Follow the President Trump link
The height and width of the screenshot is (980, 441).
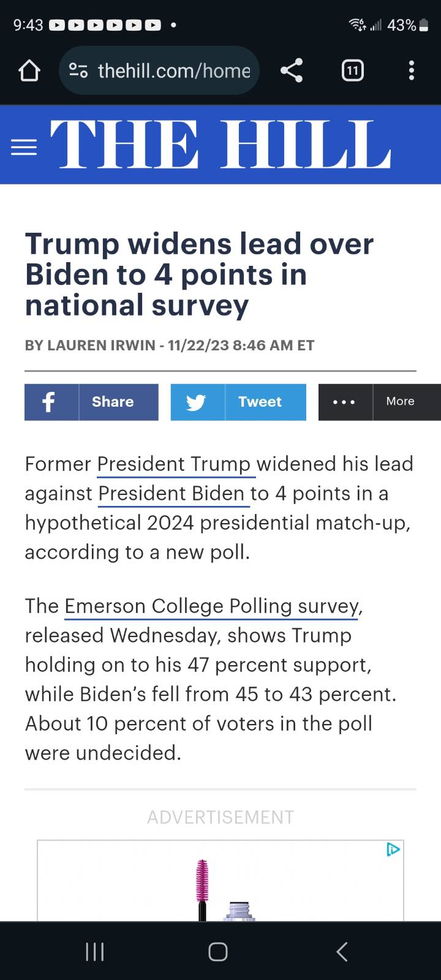174,464
